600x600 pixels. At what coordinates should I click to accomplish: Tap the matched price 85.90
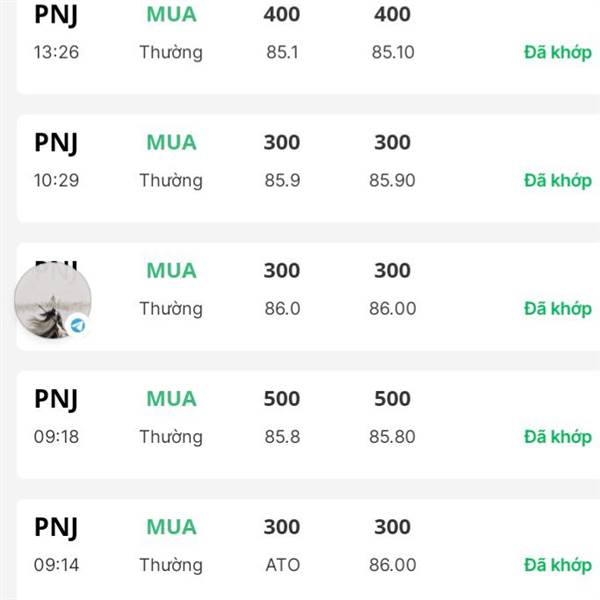[x=392, y=180]
